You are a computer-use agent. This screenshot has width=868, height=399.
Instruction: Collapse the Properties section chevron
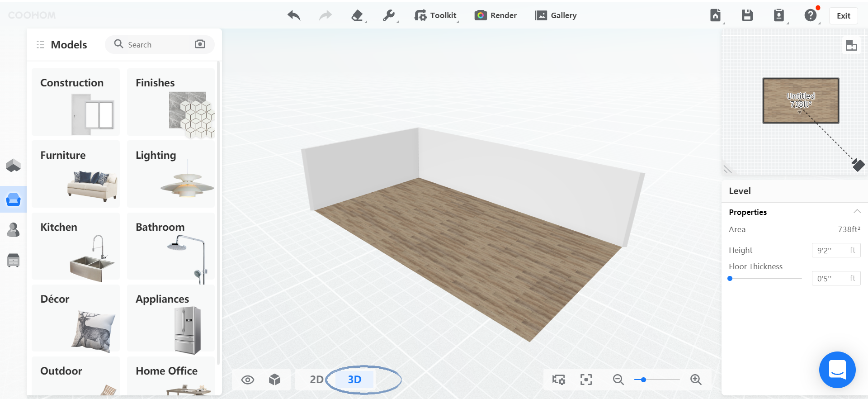tap(857, 212)
